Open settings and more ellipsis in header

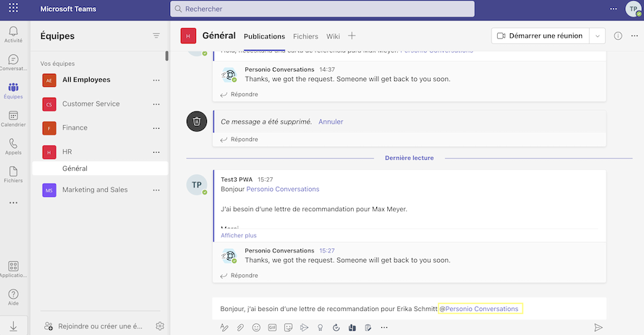pos(613,9)
